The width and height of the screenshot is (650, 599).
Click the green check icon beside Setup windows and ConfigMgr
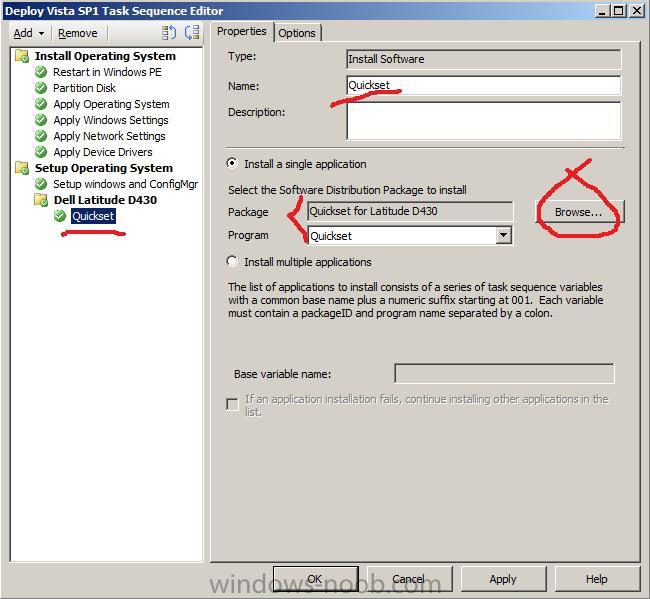pos(41,184)
